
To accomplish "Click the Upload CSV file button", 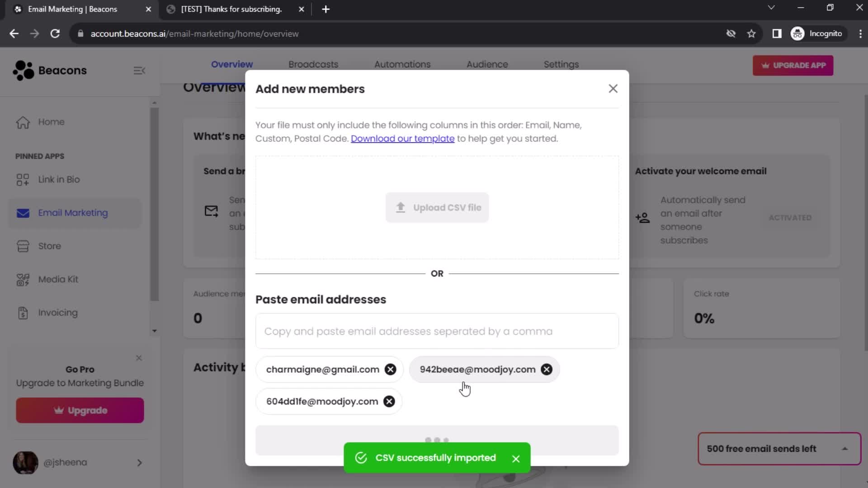I will pyautogui.click(x=438, y=207).
